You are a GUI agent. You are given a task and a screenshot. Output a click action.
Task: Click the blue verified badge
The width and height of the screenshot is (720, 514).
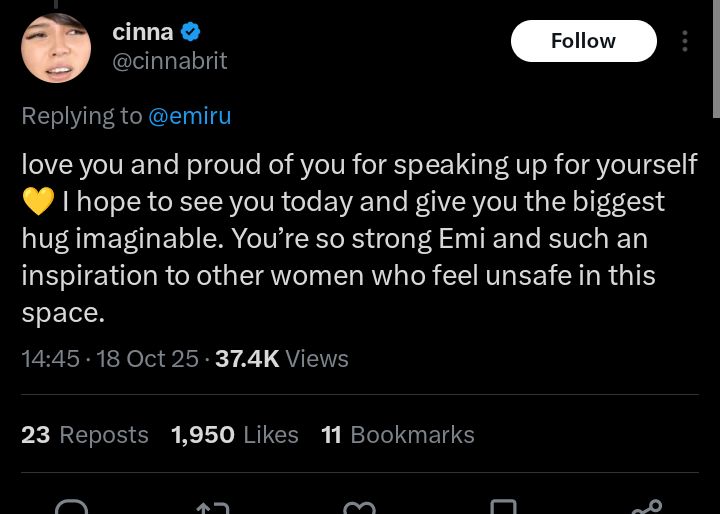click(x=191, y=32)
